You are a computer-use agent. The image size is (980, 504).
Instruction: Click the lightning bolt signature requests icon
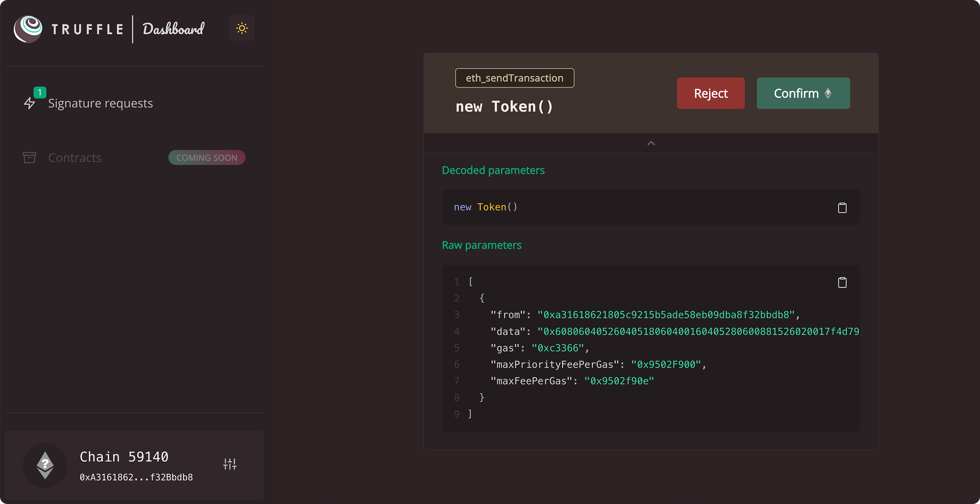(30, 103)
